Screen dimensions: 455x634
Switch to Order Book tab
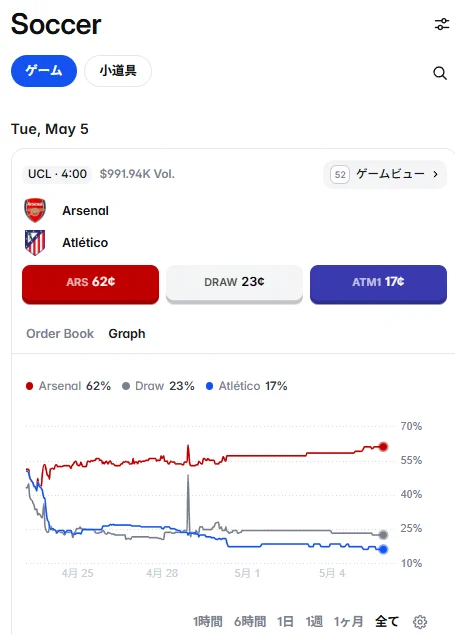60,334
